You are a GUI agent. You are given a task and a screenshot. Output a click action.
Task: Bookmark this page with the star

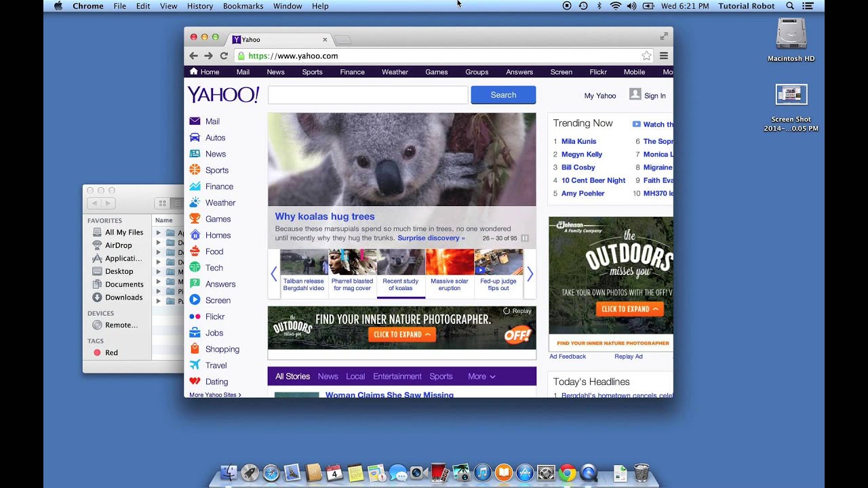coord(647,56)
